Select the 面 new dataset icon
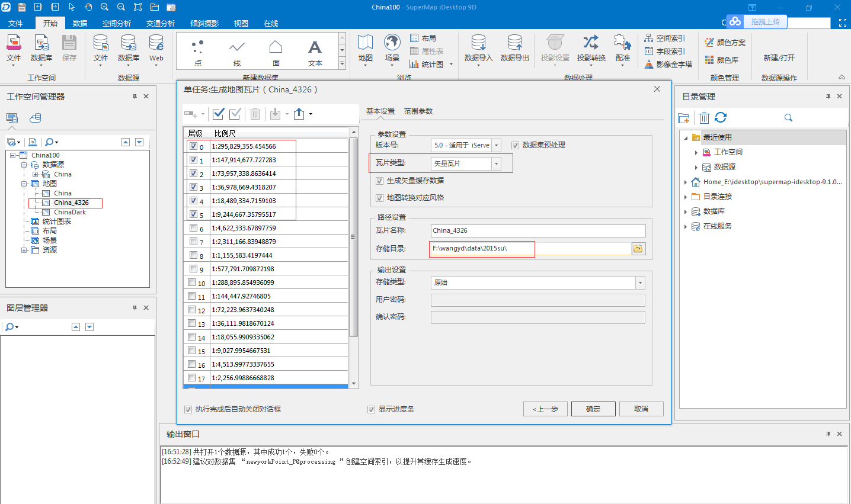The width and height of the screenshot is (851, 504). [x=276, y=47]
